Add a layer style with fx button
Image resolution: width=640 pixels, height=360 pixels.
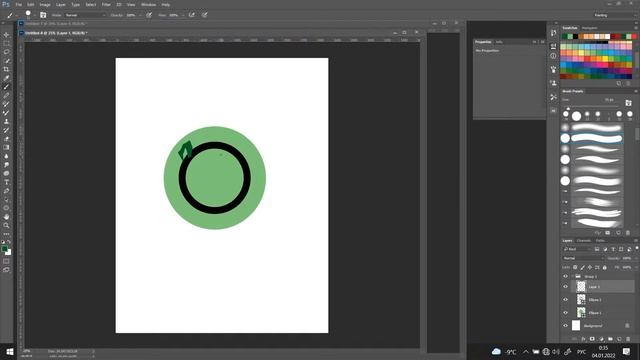coord(583,339)
